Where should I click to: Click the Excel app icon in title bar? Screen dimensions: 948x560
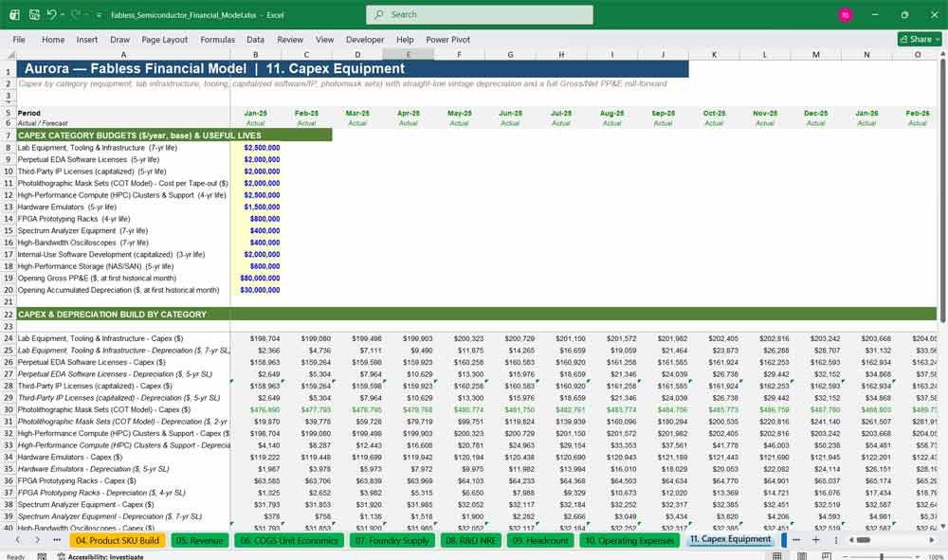click(x=14, y=14)
